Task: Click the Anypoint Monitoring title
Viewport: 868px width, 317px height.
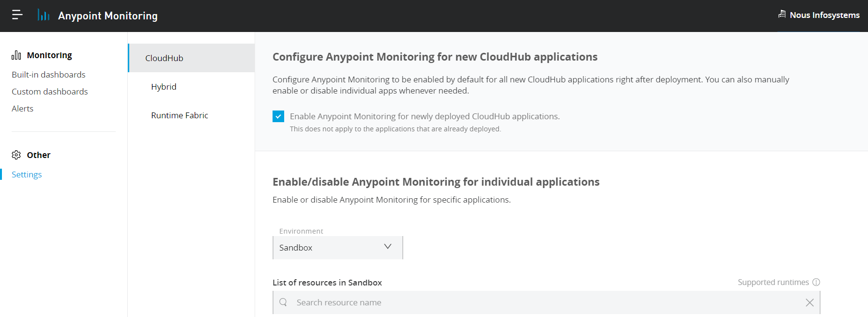Action: 107,16
